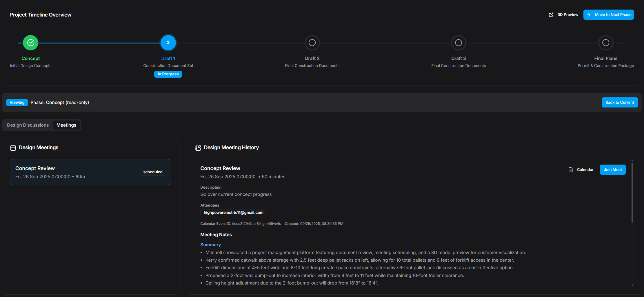Open the 3D Preview external link icon

pos(551,15)
